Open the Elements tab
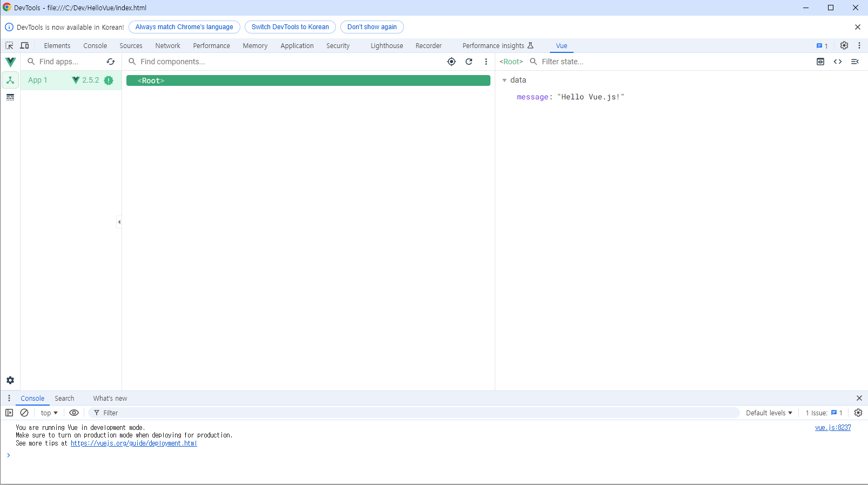This screenshot has height=485, width=868. [57, 46]
